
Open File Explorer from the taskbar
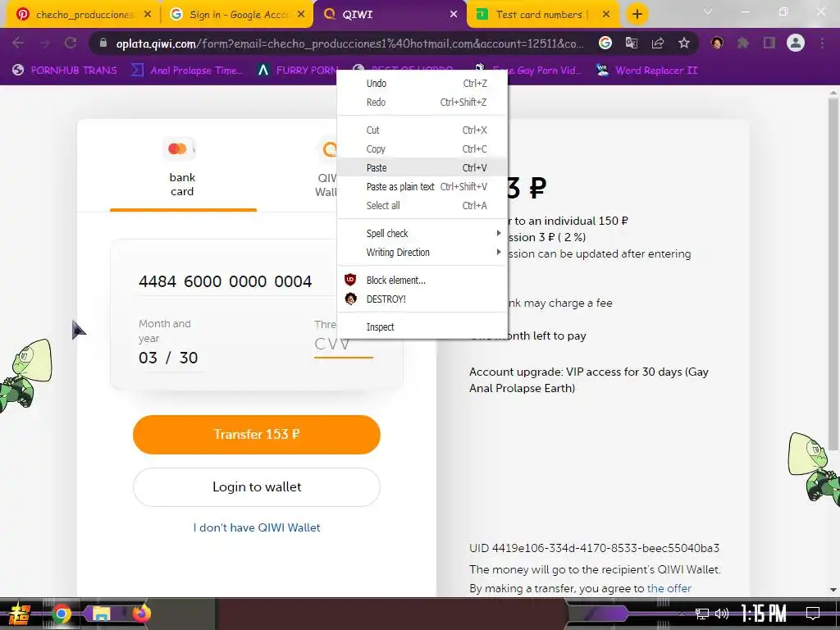[x=101, y=614]
